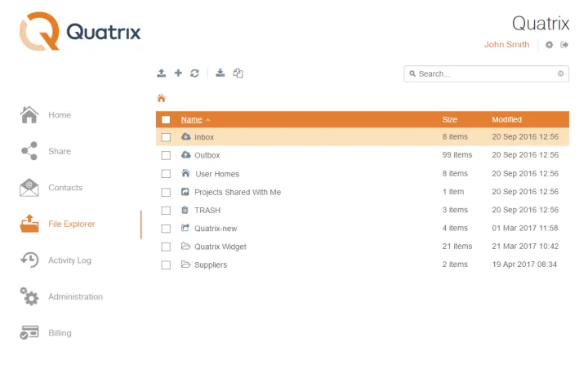Sort by the Name column link
The image size is (588, 387).
point(192,120)
